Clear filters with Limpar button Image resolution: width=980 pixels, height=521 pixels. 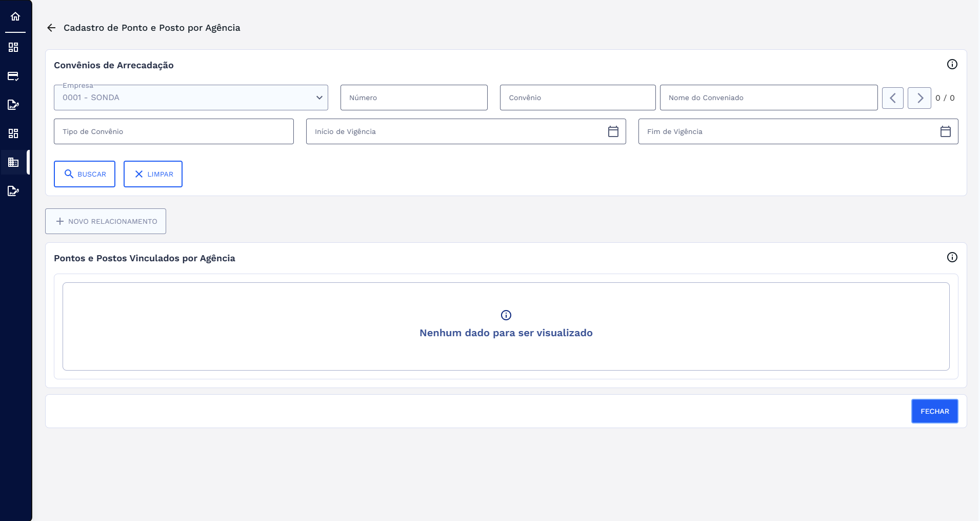coord(153,174)
